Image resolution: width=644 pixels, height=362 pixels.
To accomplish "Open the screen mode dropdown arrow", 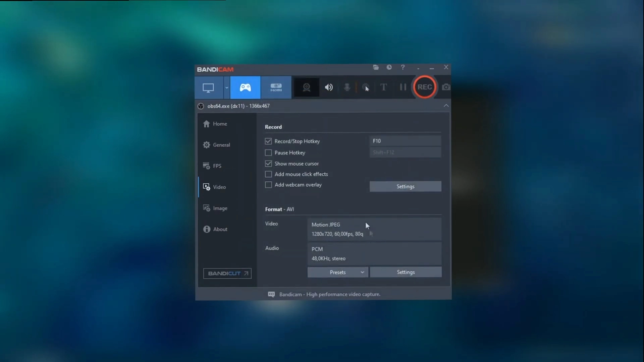I will pos(227,87).
